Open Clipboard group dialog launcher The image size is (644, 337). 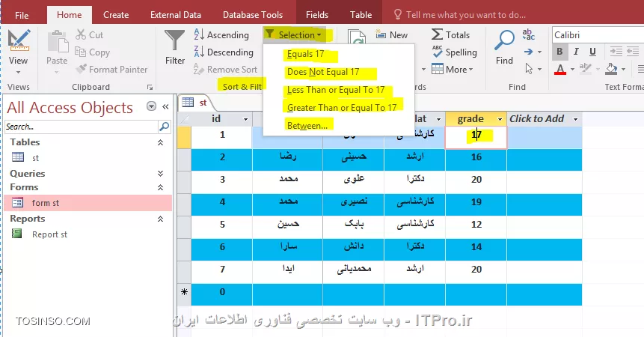(150, 87)
